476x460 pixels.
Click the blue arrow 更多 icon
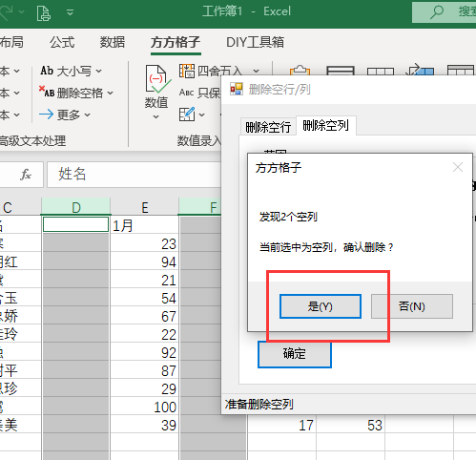tap(46, 115)
